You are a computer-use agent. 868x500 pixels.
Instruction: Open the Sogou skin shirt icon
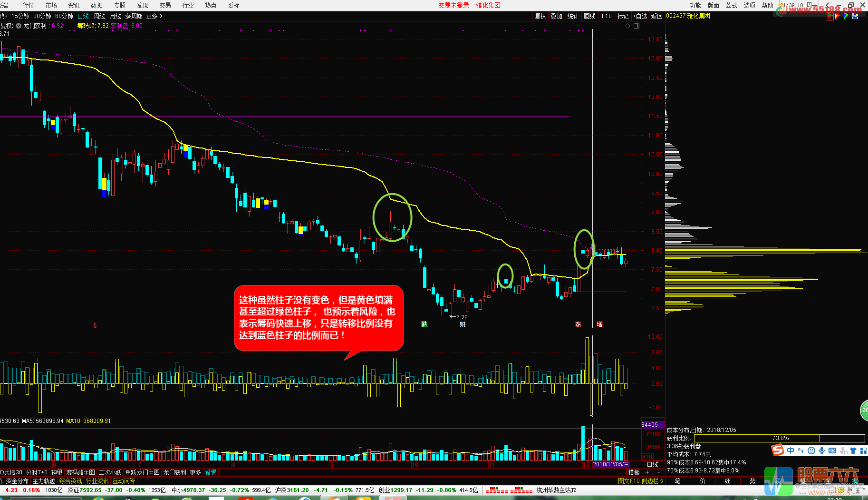[x=853, y=451]
